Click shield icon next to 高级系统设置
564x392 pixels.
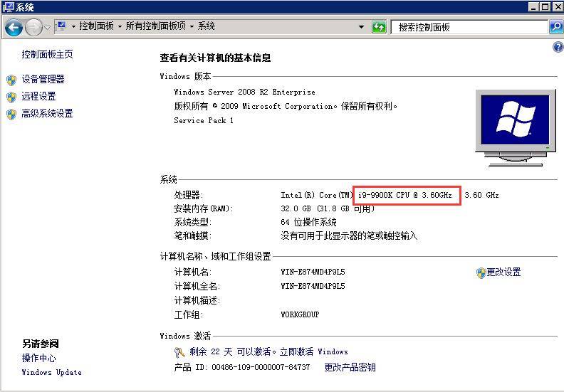pos(11,115)
